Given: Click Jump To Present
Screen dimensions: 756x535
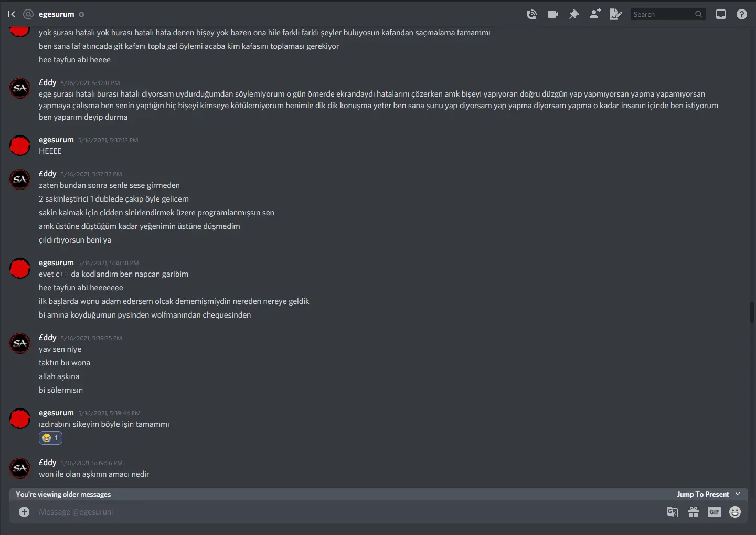Looking at the screenshot, I should coord(702,494).
